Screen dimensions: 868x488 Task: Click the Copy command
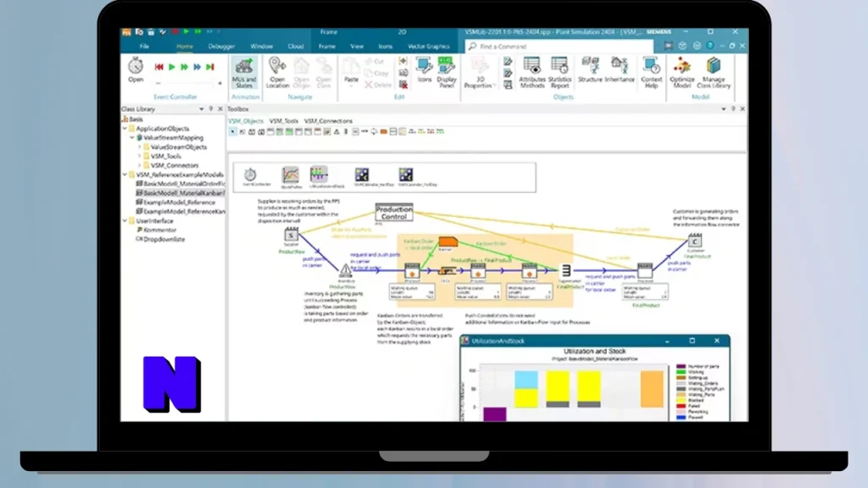[376, 73]
